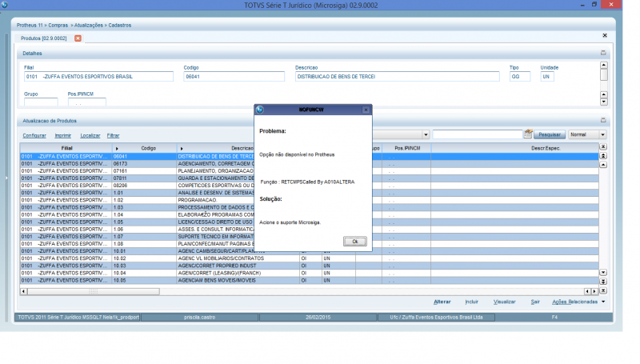Click Protheus 11 in the breadcrumb

[x=30, y=26]
